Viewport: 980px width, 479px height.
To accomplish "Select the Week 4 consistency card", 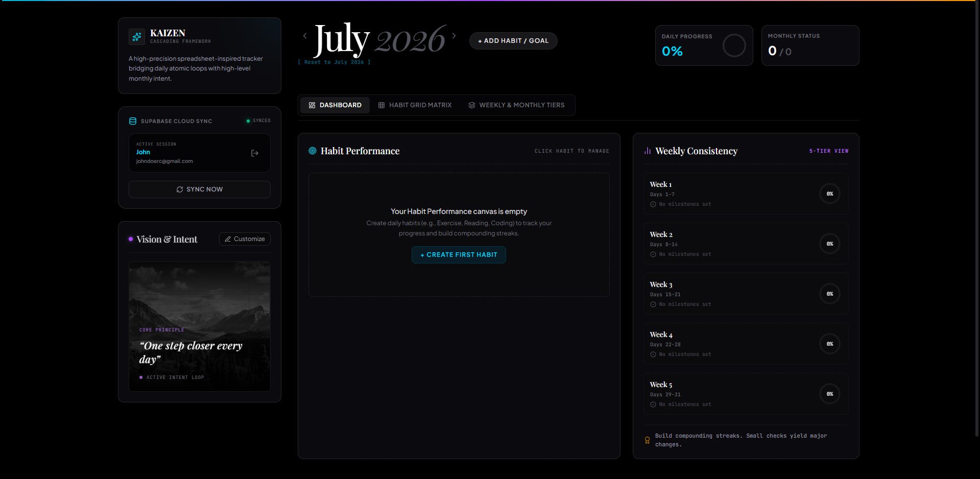I will 746,344.
